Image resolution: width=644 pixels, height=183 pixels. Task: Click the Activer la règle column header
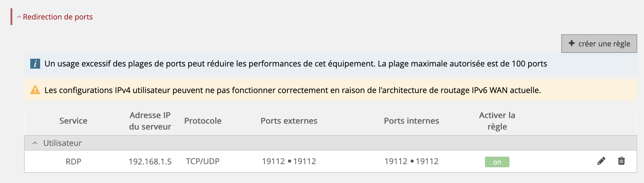click(497, 121)
